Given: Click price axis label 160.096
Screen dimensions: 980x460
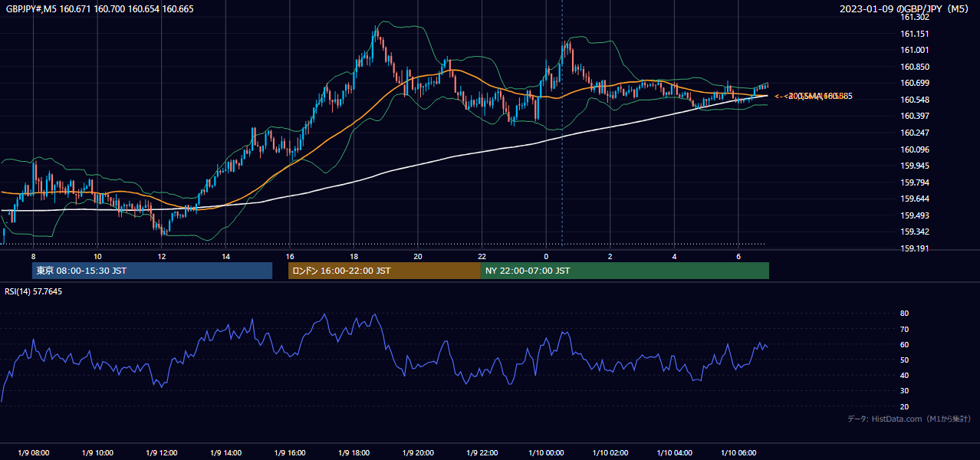Looking at the screenshot, I should click(x=915, y=149).
